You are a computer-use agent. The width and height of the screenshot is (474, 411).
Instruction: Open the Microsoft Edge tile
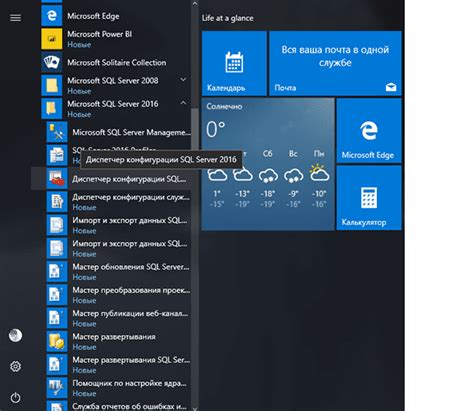click(x=369, y=130)
